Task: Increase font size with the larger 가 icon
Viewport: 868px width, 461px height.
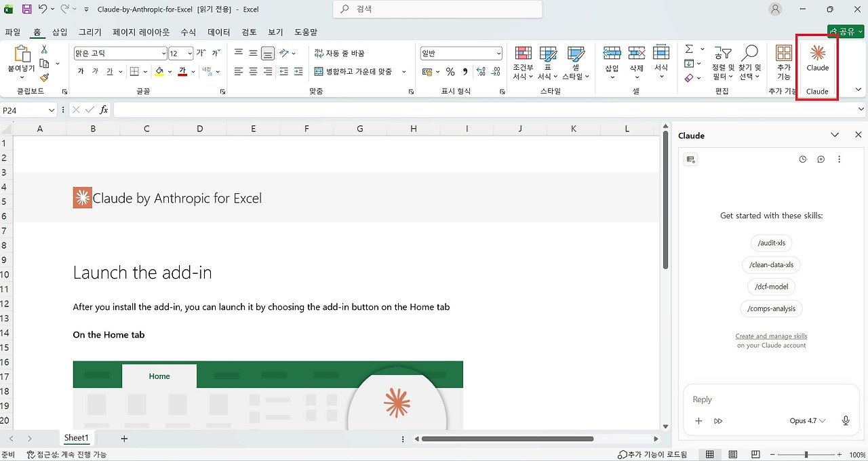Action: (201, 53)
